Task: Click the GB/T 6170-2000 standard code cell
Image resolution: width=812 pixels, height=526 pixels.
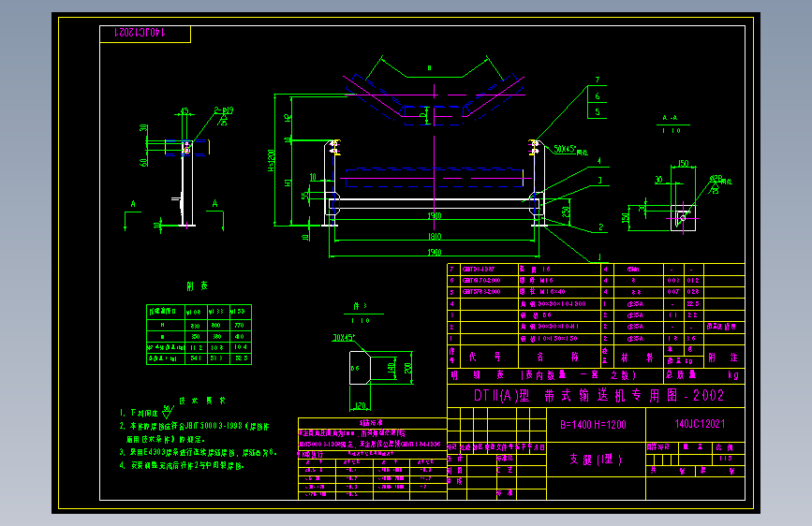Action: [481, 281]
